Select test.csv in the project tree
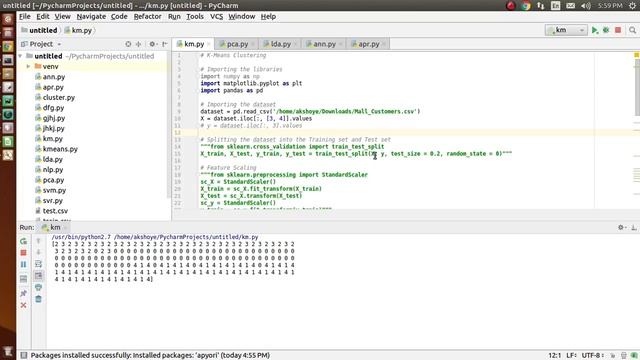Image resolution: width=640 pixels, height=360 pixels. [55, 211]
